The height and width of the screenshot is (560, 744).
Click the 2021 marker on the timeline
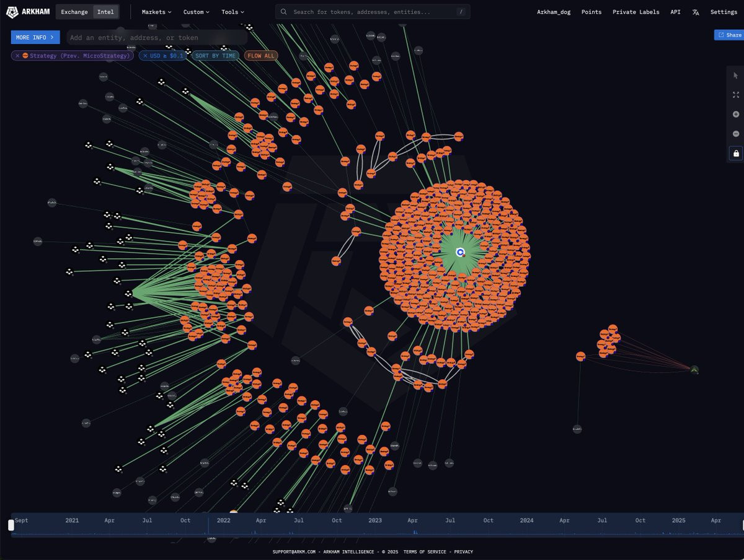(x=72, y=520)
